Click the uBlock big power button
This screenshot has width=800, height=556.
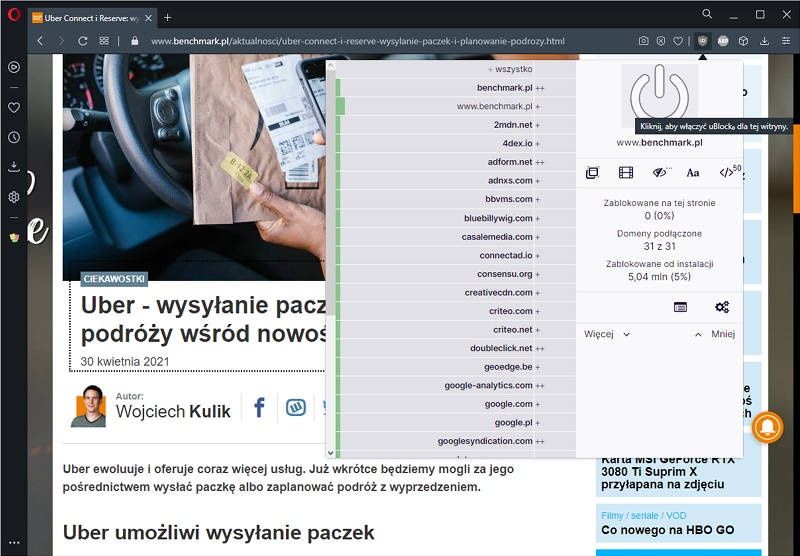[659, 94]
